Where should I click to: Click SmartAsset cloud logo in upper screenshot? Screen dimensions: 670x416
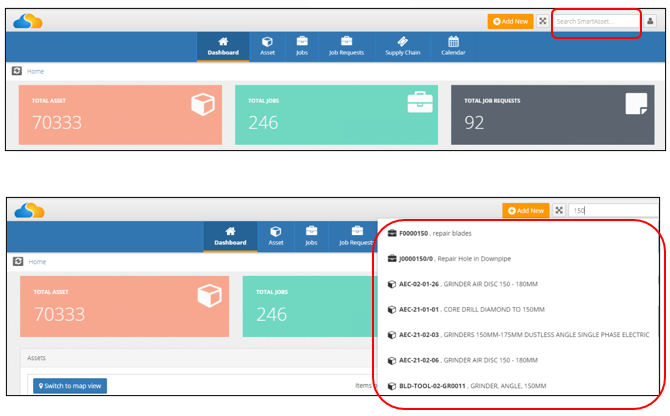[28, 21]
